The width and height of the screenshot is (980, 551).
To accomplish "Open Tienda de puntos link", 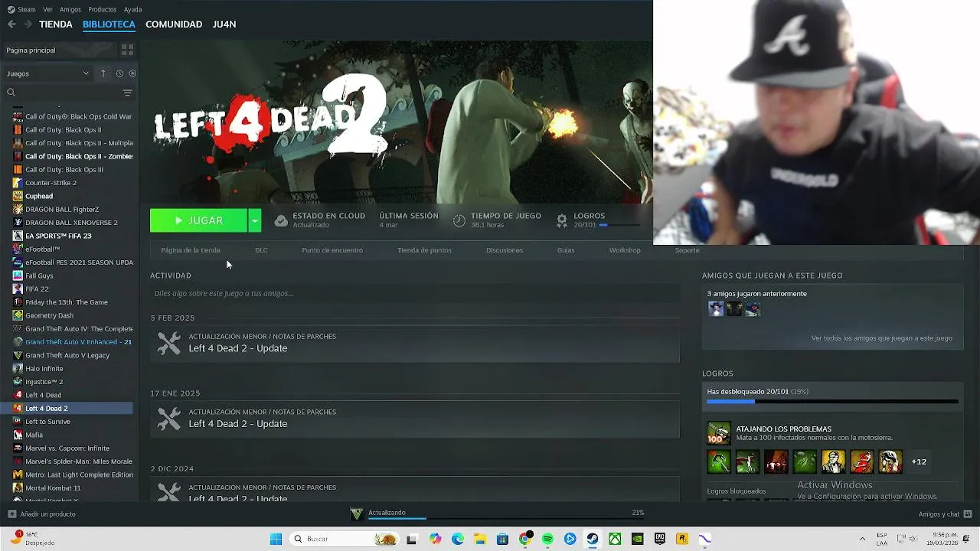I will 424,250.
